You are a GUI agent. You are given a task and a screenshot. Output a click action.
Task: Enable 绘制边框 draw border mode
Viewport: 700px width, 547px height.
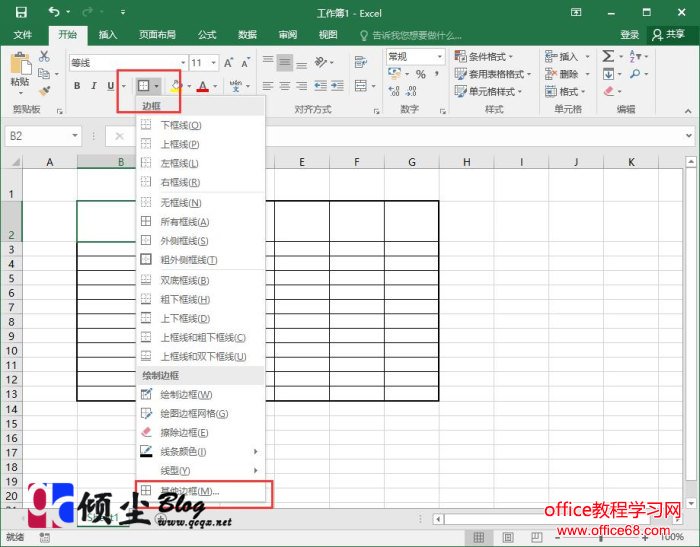[x=200, y=395]
